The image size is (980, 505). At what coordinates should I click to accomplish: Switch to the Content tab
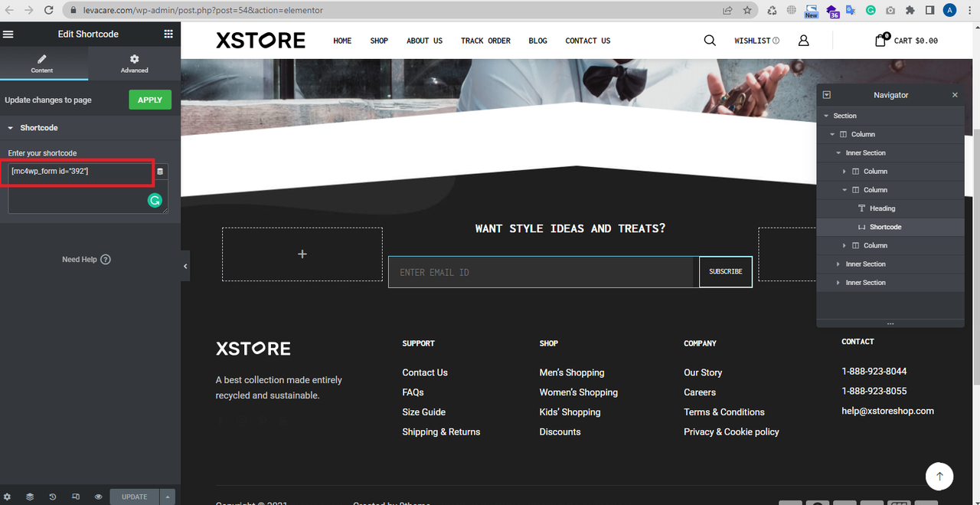(x=42, y=64)
